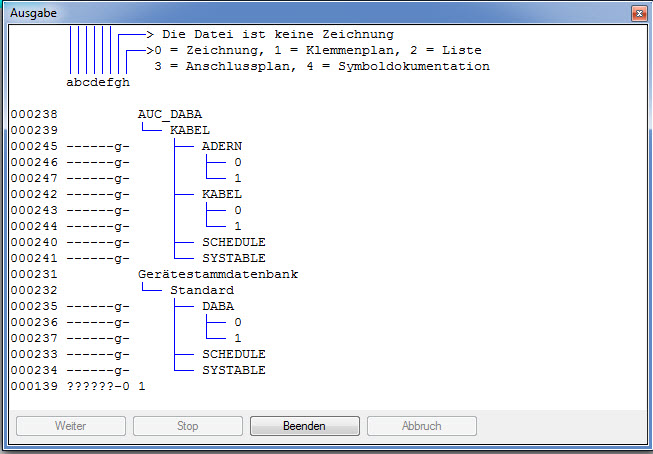The height and width of the screenshot is (454, 653).
Task: Click line number 000244
Action: coord(34,226)
